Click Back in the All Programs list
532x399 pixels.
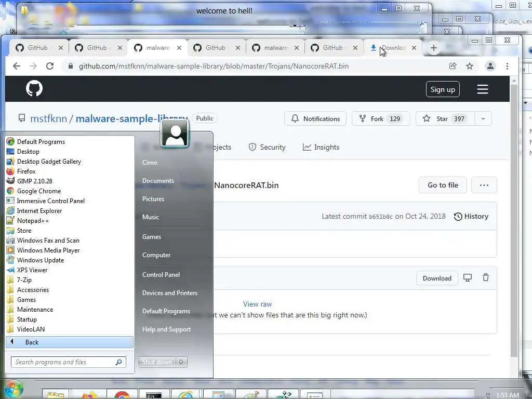click(x=70, y=342)
